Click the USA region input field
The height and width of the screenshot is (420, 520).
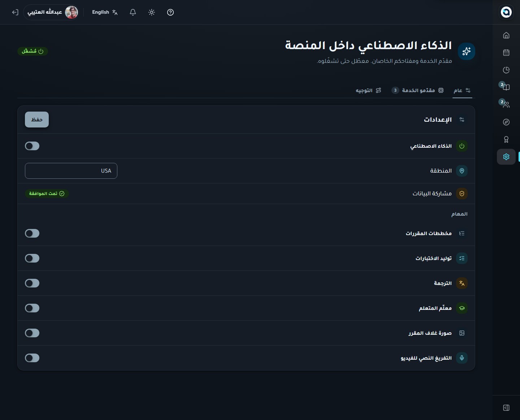coord(71,171)
